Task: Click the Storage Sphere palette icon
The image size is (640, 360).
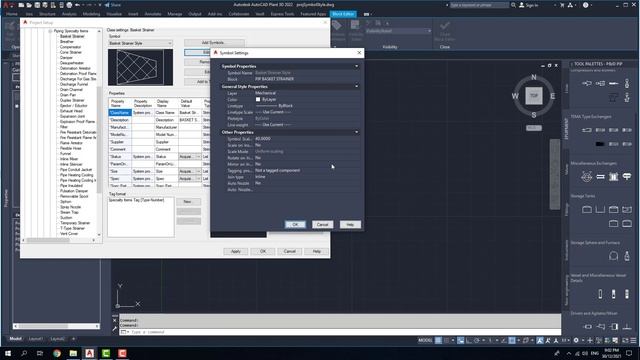Action: pos(613,256)
